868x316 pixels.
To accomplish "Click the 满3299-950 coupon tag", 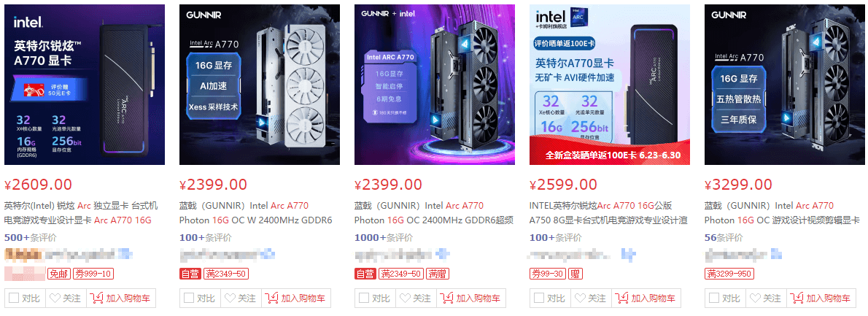I will click(729, 274).
